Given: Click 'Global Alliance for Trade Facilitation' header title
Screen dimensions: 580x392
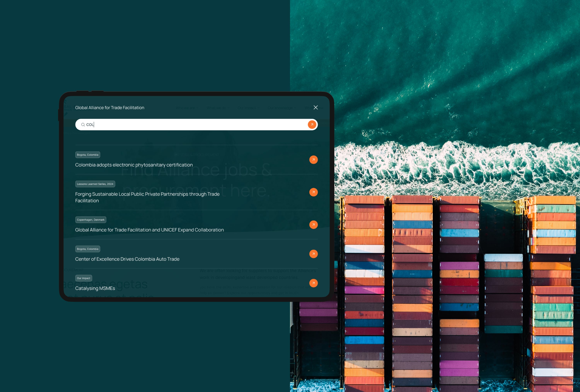Looking at the screenshot, I should 110,107.
